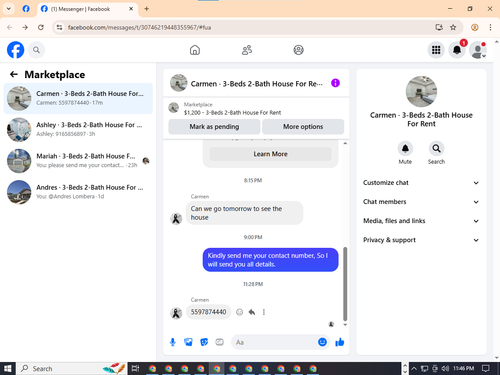Send a thumbs-up like
This screenshot has width=500, height=375.
[340, 342]
